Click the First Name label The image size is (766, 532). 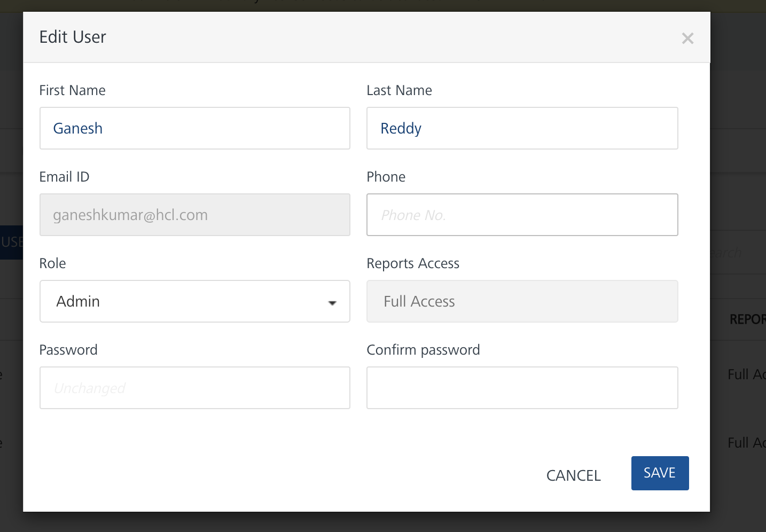tap(72, 90)
